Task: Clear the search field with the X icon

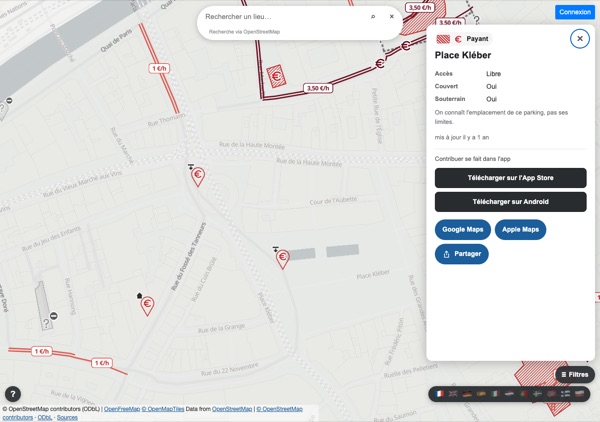Action: (391, 16)
